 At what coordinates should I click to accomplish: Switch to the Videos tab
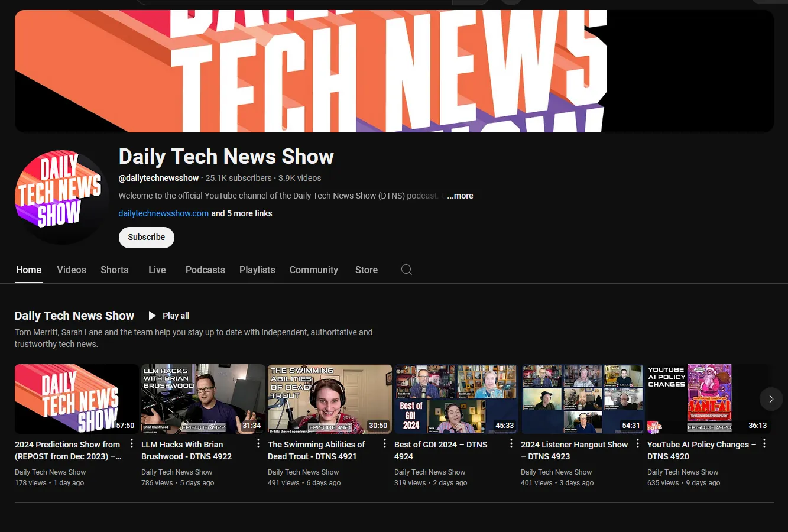click(72, 270)
